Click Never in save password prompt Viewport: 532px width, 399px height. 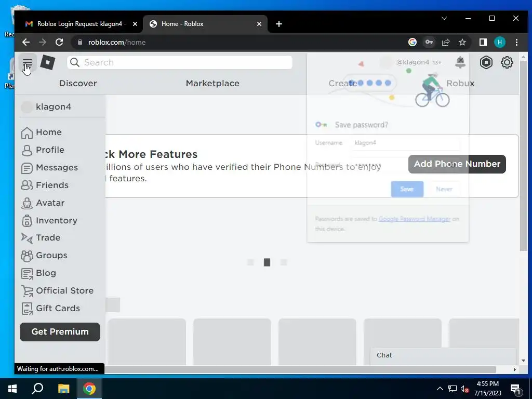pyautogui.click(x=444, y=189)
